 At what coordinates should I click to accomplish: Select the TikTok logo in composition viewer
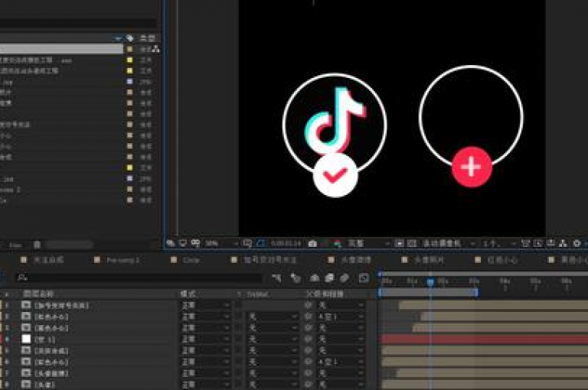click(x=335, y=121)
